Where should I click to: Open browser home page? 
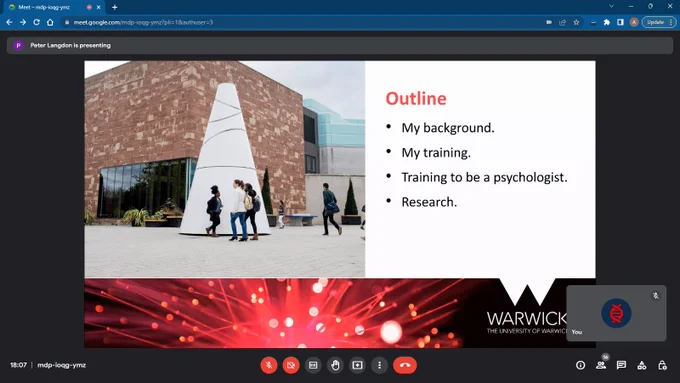(x=50, y=22)
